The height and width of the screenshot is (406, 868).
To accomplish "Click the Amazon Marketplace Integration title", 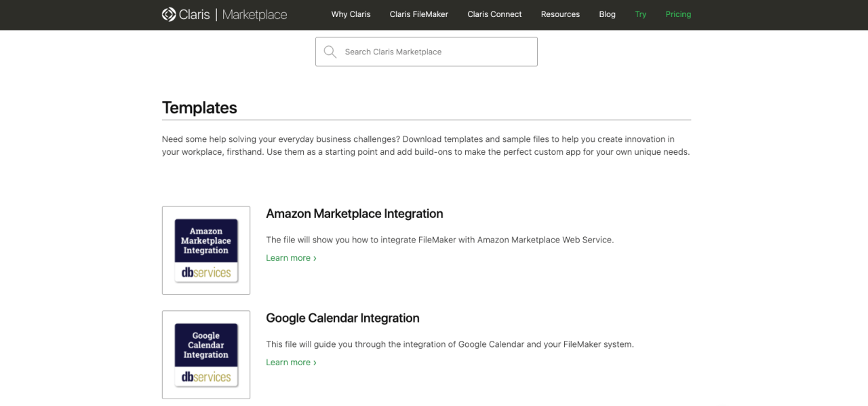I will point(355,214).
